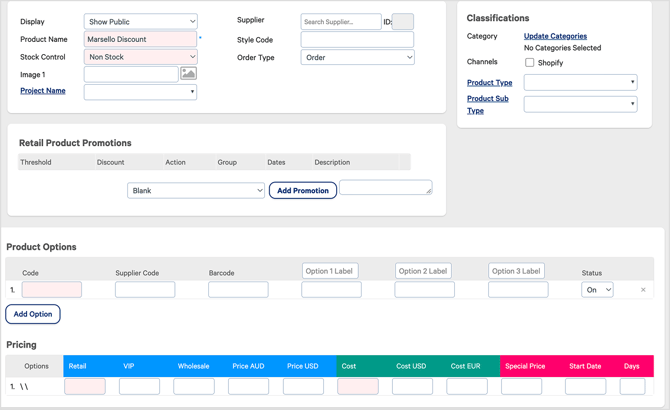Click the Special Price field
670x410 pixels.
(521, 387)
